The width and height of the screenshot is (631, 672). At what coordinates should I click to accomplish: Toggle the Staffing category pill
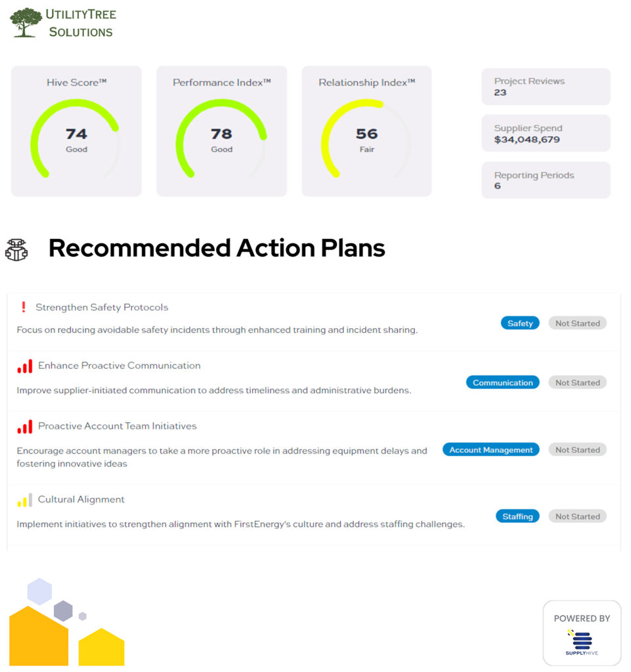(x=517, y=516)
